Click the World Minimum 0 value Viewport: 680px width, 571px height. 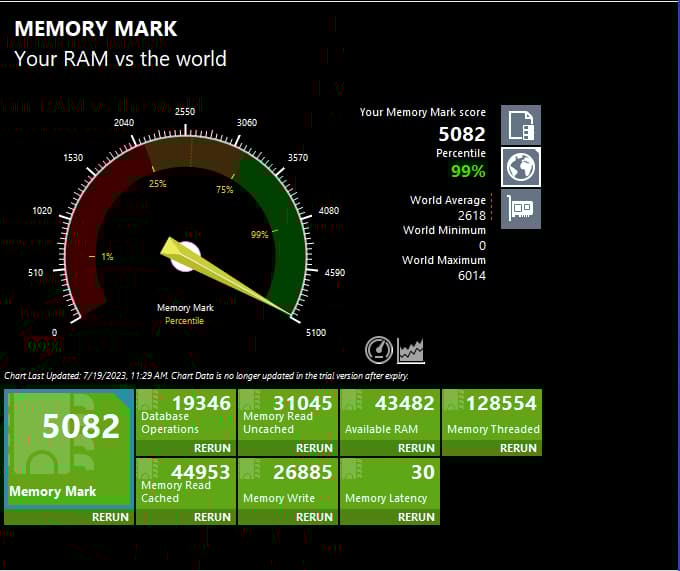pos(482,246)
